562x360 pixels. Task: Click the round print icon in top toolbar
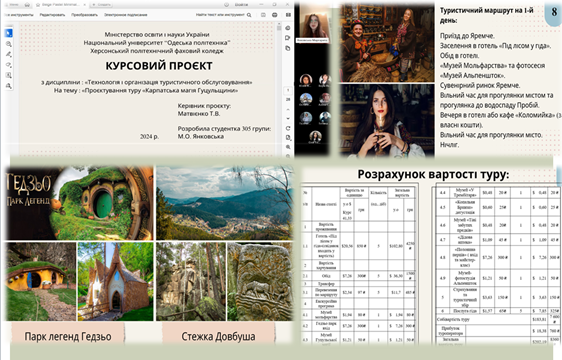point(275,15)
